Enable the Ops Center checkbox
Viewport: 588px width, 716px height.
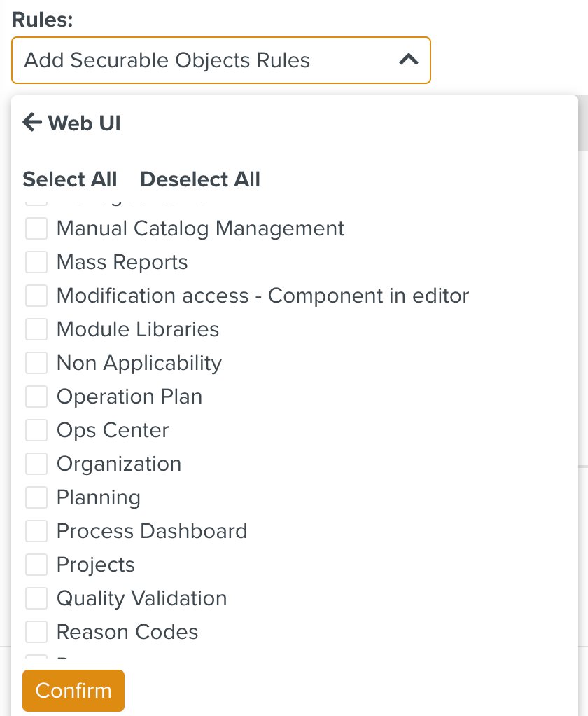36,430
